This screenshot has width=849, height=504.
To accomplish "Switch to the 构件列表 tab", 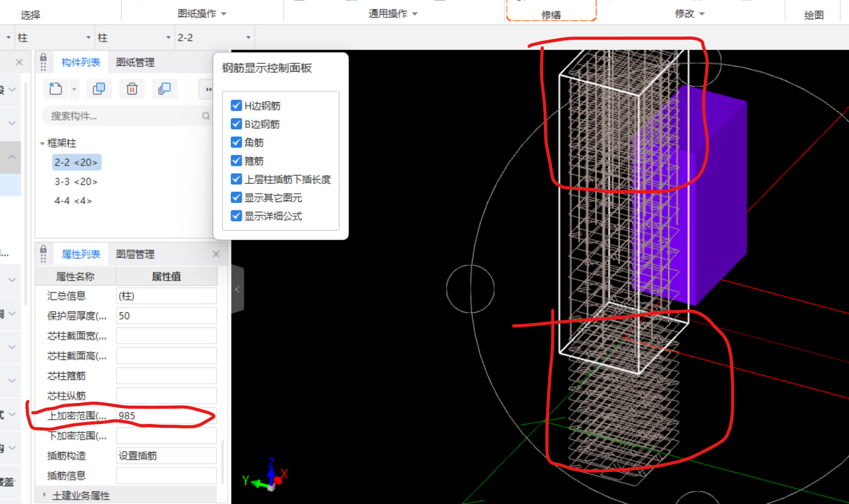I will [x=81, y=63].
